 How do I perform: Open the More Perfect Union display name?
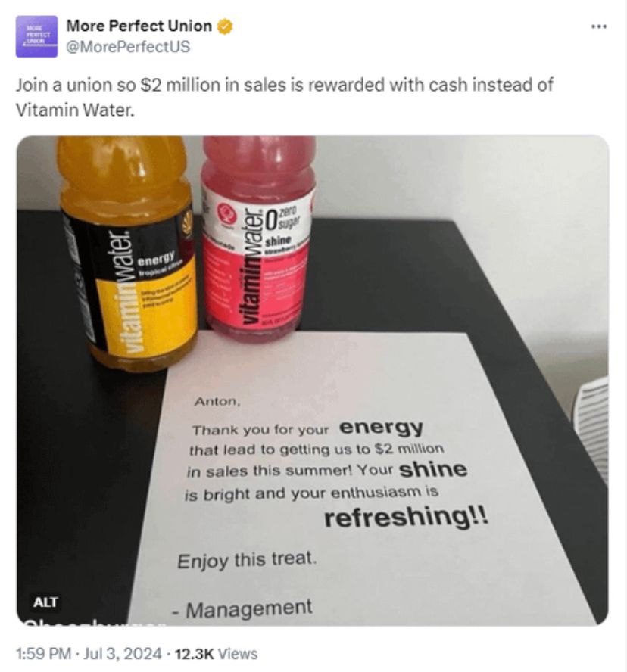click(x=139, y=26)
